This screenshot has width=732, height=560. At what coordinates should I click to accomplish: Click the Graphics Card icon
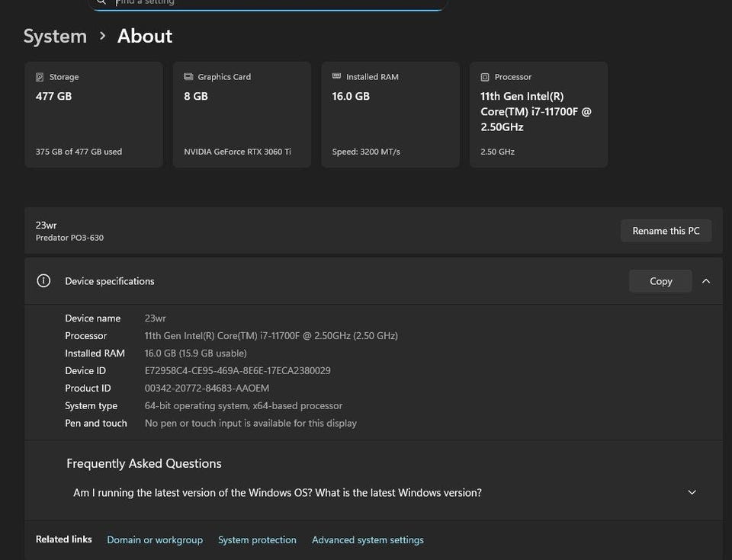[x=188, y=77]
